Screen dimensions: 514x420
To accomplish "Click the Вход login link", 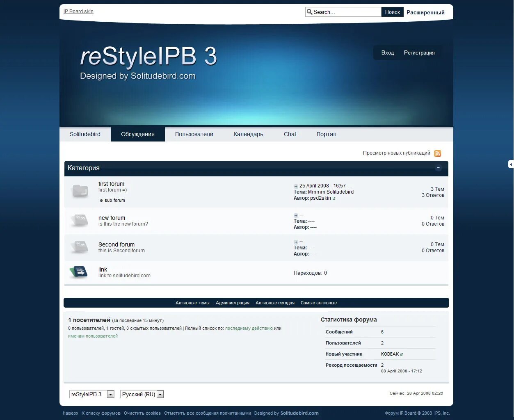I will [x=388, y=53].
